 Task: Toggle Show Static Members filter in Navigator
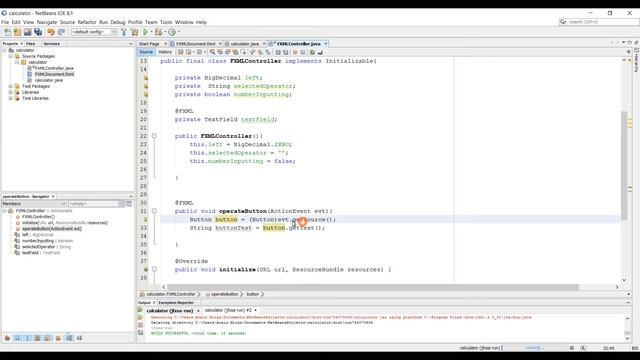27,338
